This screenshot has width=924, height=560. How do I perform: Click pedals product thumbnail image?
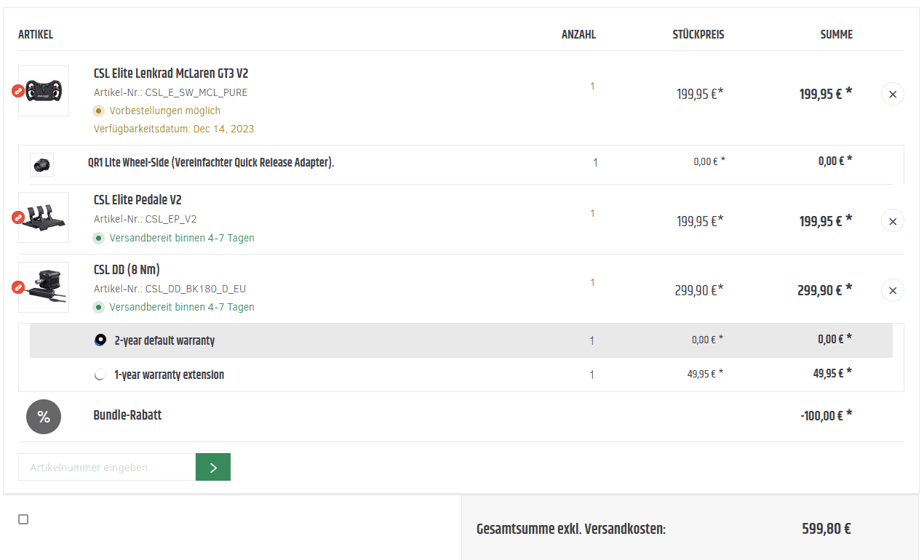(x=45, y=217)
